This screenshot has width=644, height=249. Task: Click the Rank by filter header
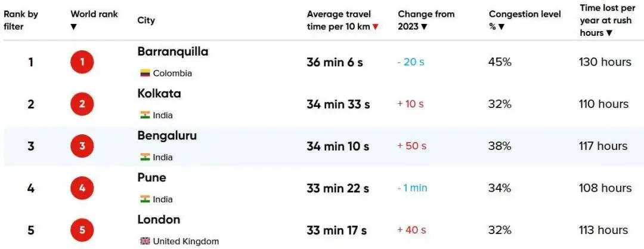click(21, 20)
